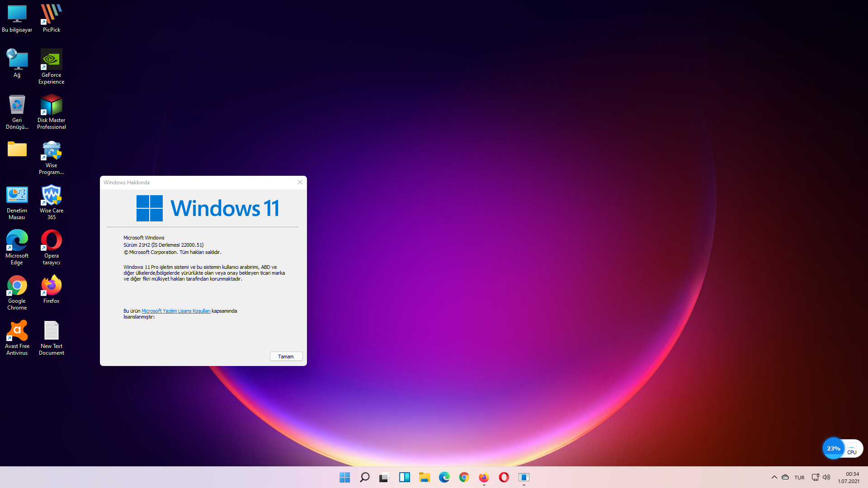Image resolution: width=868 pixels, height=488 pixels.
Task: Open the Start menu on taskbar
Action: point(344,477)
